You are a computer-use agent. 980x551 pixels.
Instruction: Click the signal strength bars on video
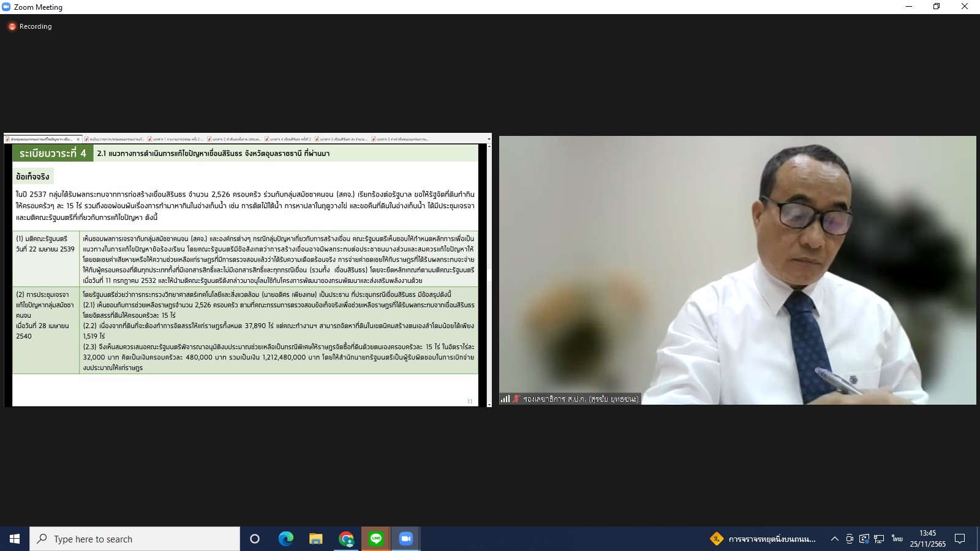coord(505,399)
